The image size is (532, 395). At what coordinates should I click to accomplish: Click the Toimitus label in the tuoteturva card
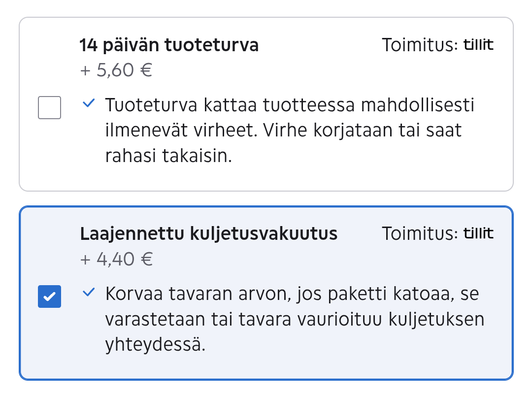pos(420,45)
